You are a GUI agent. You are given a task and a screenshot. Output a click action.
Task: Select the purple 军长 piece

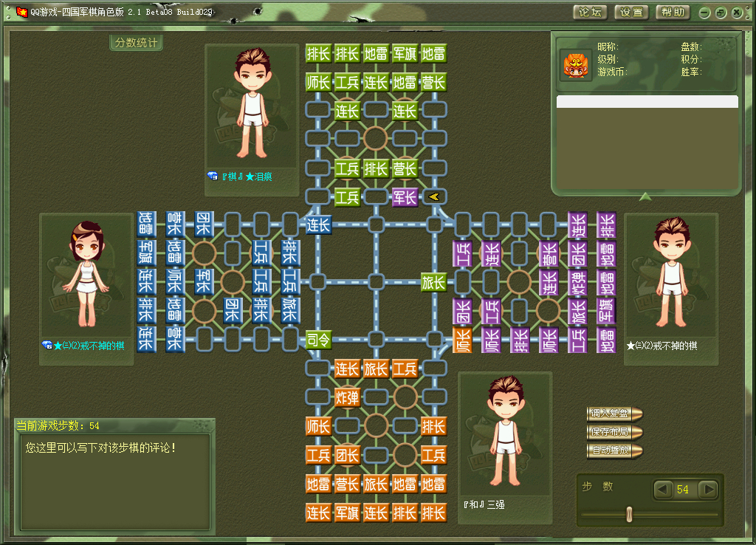click(405, 197)
